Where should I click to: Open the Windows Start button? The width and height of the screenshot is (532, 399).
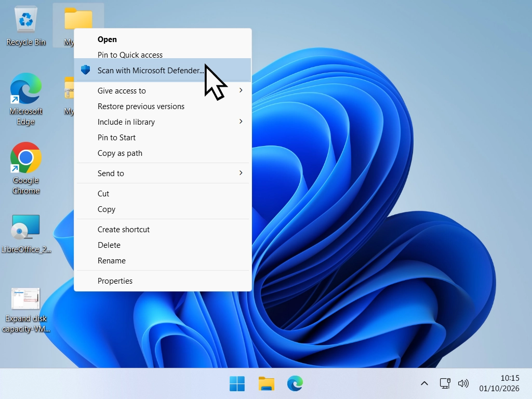click(x=237, y=384)
